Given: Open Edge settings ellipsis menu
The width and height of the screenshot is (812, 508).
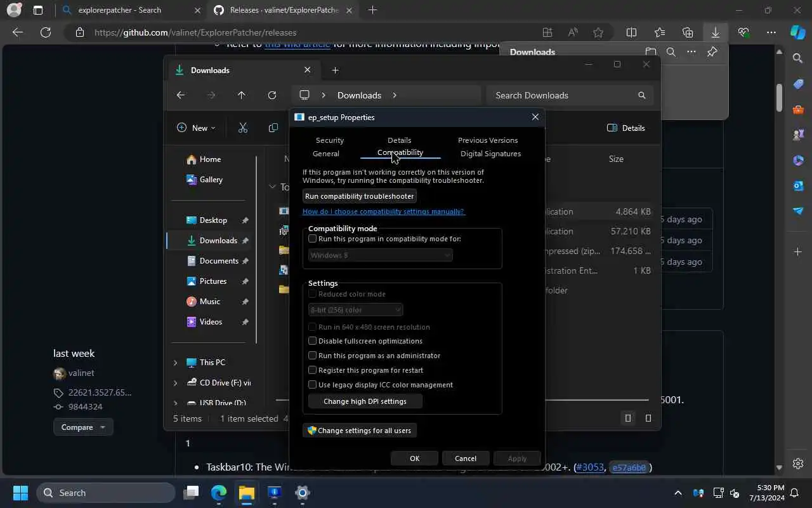Looking at the screenshot, I should 771,32.
